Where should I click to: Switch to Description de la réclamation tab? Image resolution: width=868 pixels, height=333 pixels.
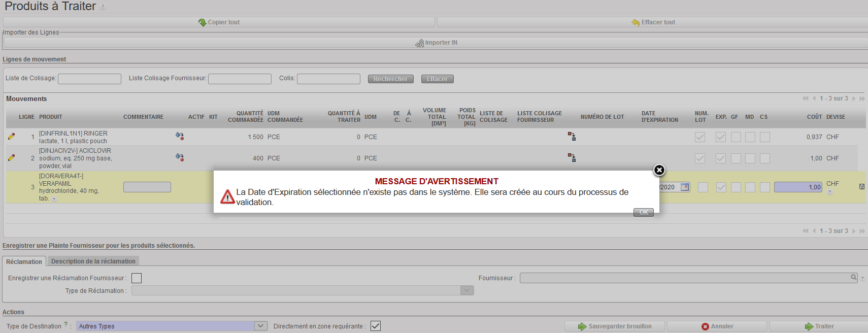click(93, 261)
